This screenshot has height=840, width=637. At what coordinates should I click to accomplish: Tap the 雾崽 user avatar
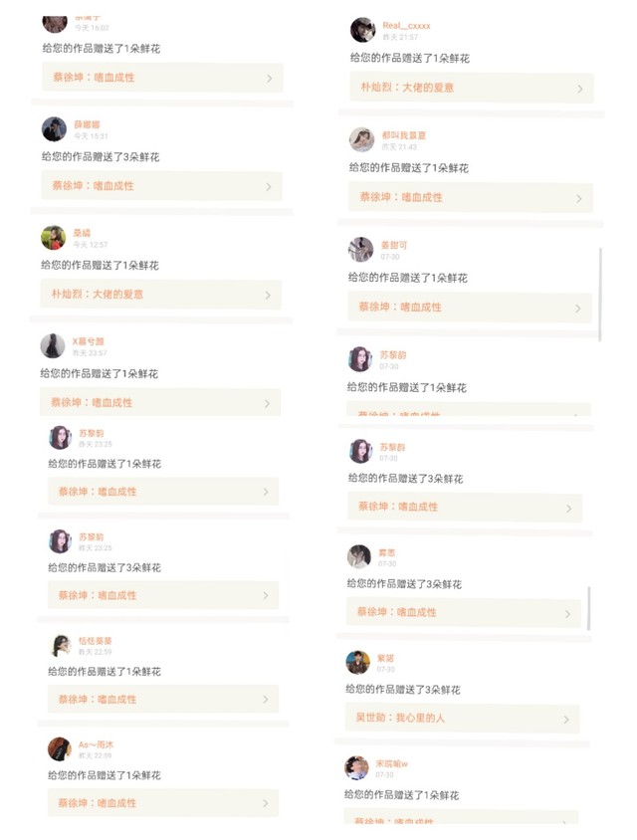point(359,556)
